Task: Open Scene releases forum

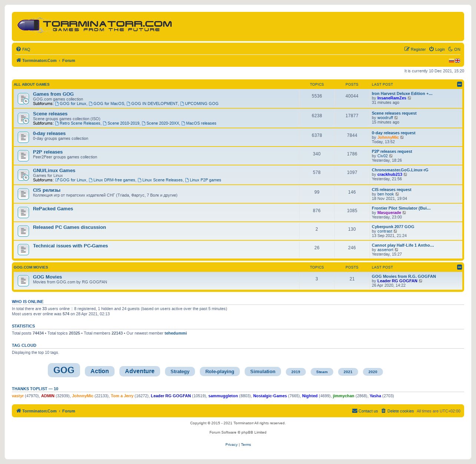Action: coord(50,114)
